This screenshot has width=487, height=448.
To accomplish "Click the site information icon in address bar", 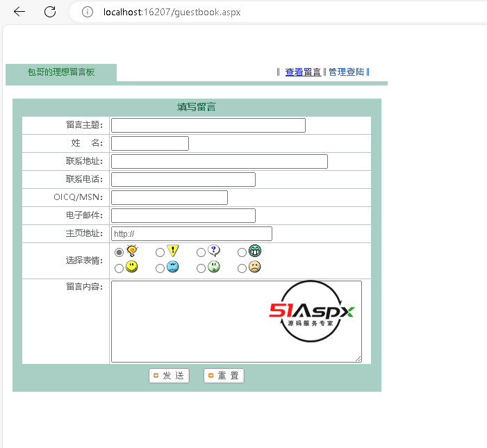I will coord(87,12).
